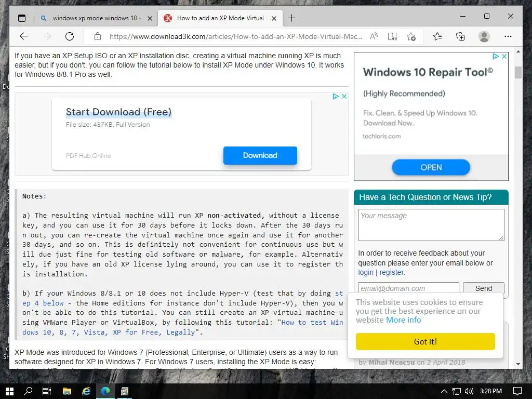Image resolution: width=532 pixels, height=399 pixels.
Task: Activate Read aloud icon in address bar
Action: click(x=374, y=36)
